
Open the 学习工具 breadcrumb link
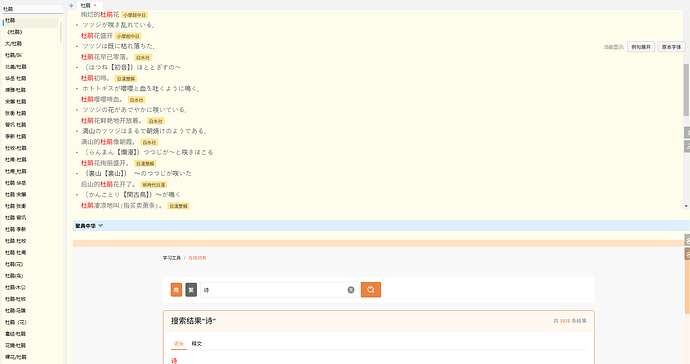pos(172,258)
